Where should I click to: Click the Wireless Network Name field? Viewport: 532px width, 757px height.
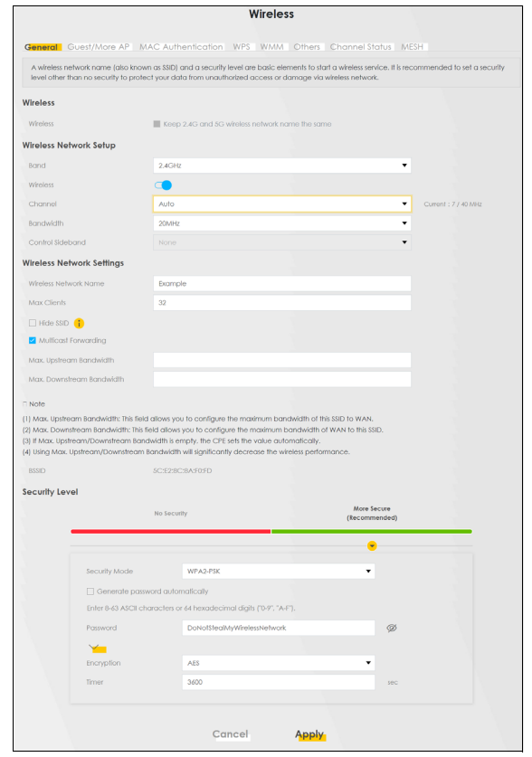coord(282,284)
